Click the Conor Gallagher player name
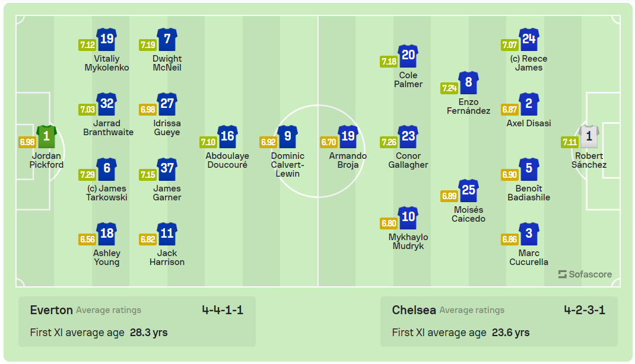 (x=408, y=161)
